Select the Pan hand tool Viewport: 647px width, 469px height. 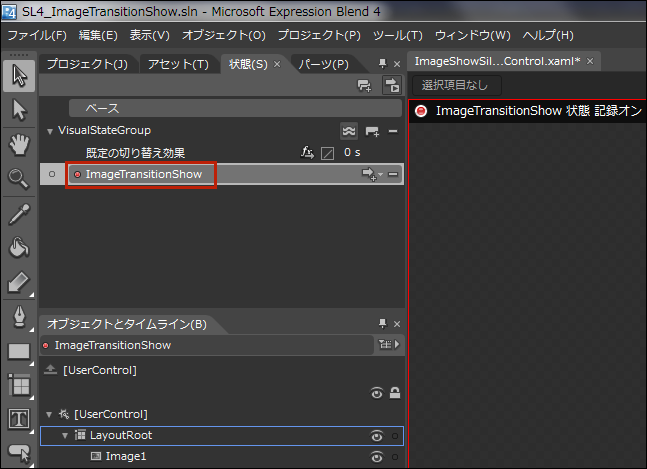[19, 145]
